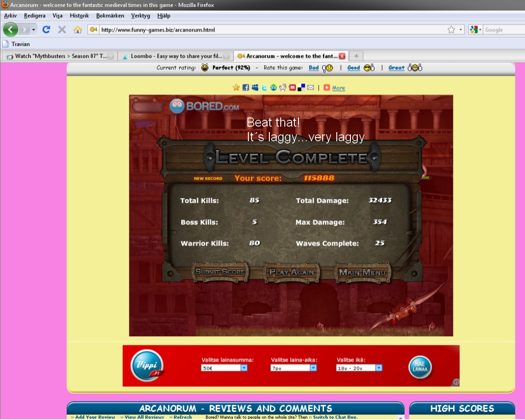Share the game on StumbleUpon

(273, 87)
